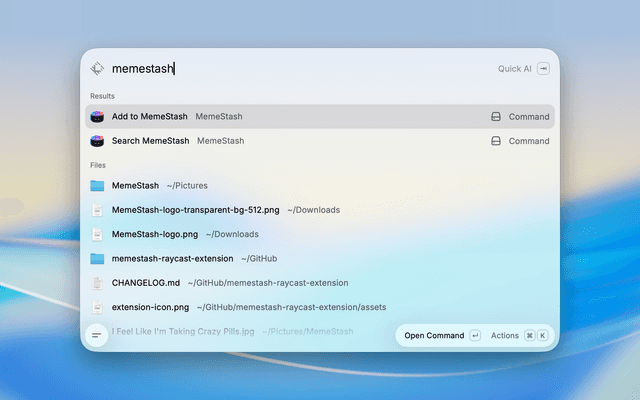The height and width of the screenshot is (400, 640).
Task: Click the Command type icon on Add to MemeStash
Action: click(496, 117)
